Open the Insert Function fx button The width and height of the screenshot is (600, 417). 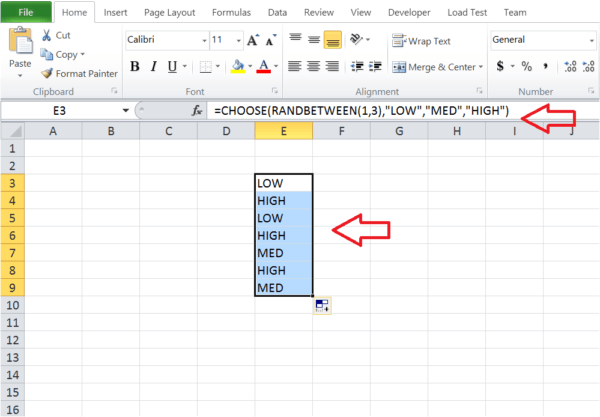tap(197, 111)
